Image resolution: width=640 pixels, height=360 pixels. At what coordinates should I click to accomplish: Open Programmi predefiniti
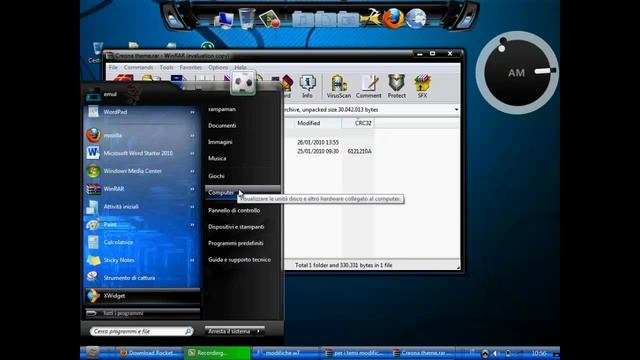(236, 243)
